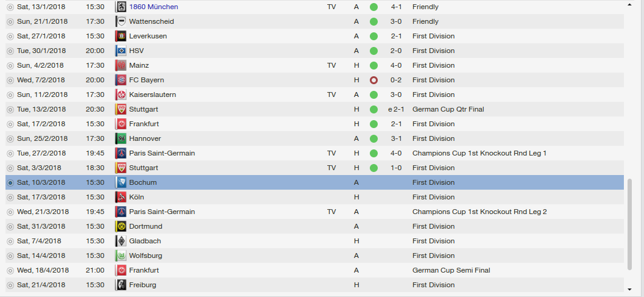This screenshot has height=297, width=644.
Task: Select the radio button for Köln fixture
Action: (10, 197)
